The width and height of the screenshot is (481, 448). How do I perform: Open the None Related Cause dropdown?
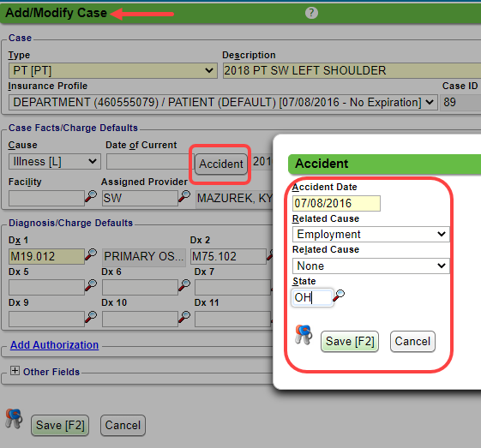[x=371, y=266]
